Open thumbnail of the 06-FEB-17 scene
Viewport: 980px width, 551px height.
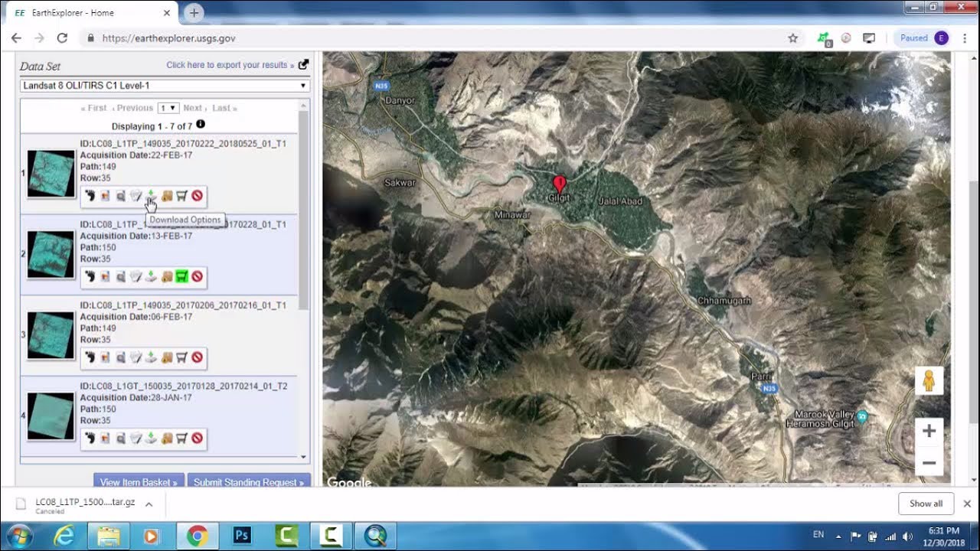[51, 335]
